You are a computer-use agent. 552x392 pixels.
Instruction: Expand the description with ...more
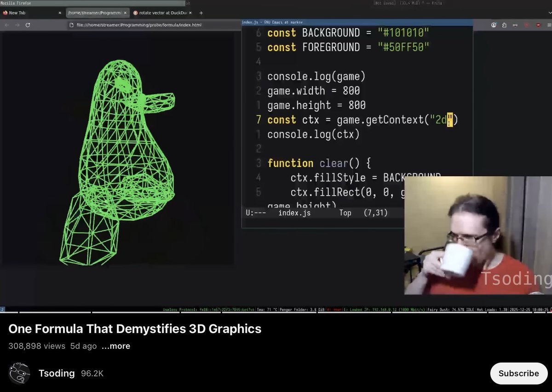tap(116, 346)
